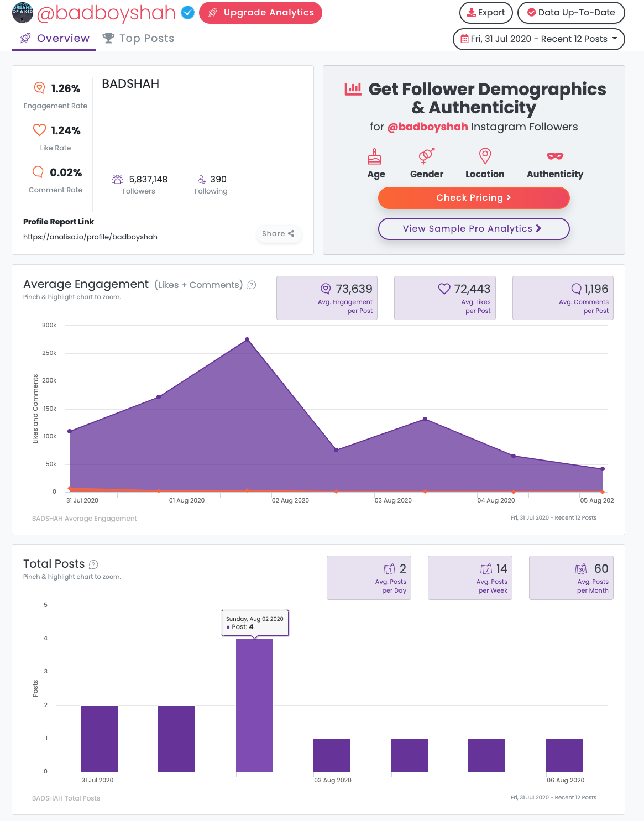Click the Average Engagement help icon
Viewport: 644px width, 821px height.
[252, 285]
